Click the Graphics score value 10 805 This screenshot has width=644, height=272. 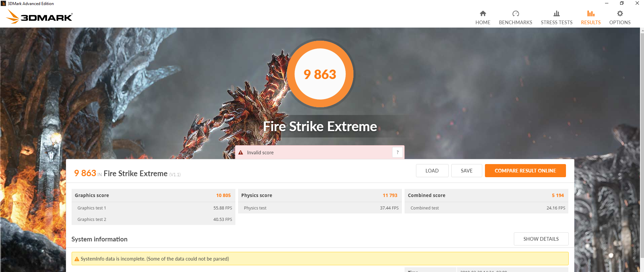224,195
